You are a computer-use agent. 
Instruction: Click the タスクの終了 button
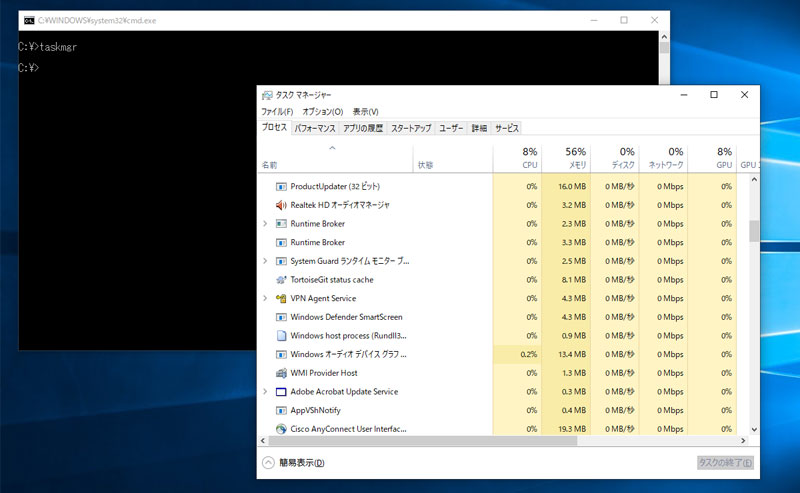[725, 463]
